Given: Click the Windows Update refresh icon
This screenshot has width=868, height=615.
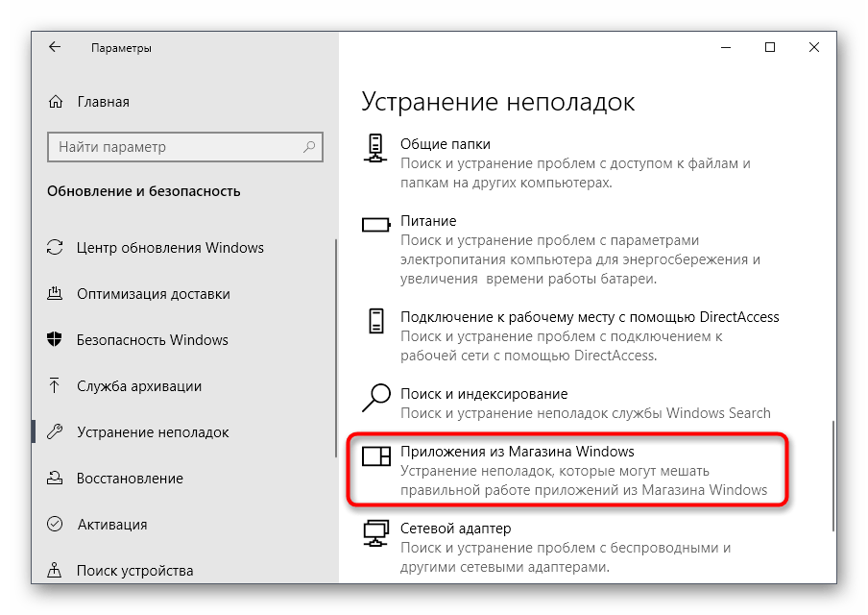Looking at the screenshot, I should (x=56, y=248).
